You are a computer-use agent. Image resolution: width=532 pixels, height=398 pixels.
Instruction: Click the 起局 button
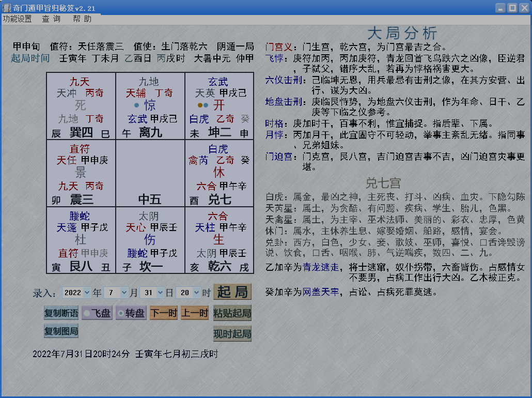pos(232,292)
